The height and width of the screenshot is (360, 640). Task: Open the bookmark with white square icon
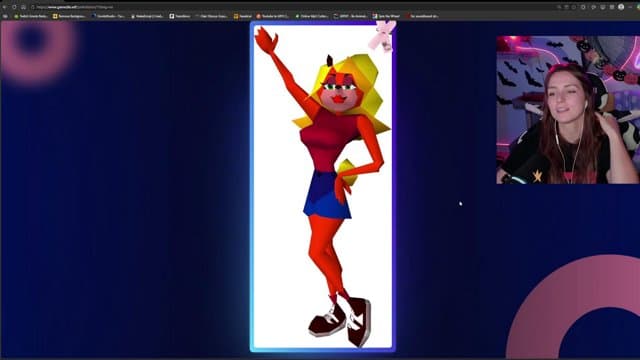coord(180,16)
